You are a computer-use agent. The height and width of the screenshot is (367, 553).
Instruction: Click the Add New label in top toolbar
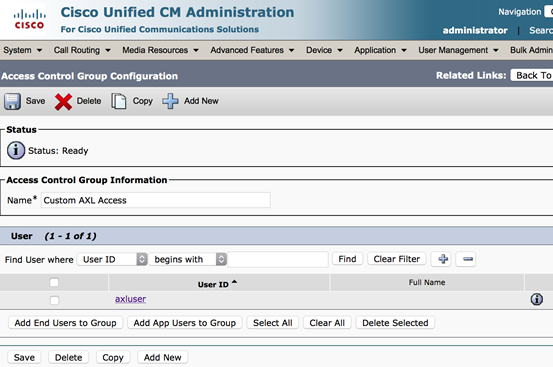tap(201, 101)
